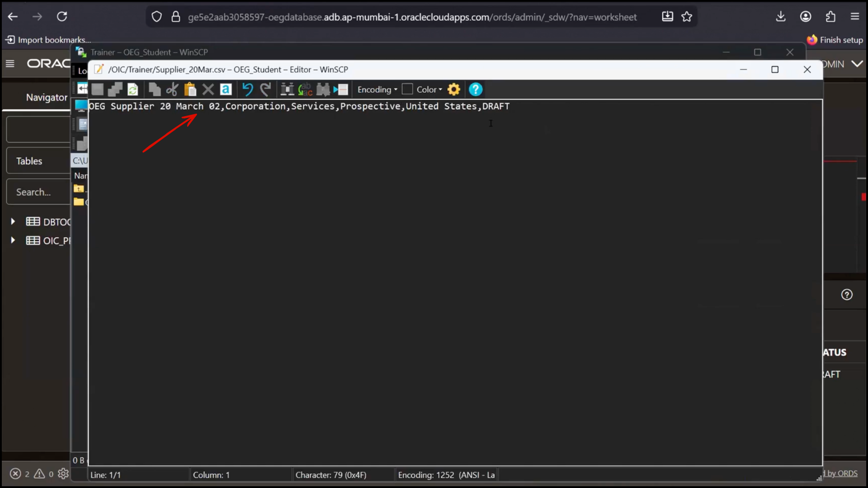Reload the file in WinSCP editor
This screenshot has width=868, height=488.
[132, 89]
